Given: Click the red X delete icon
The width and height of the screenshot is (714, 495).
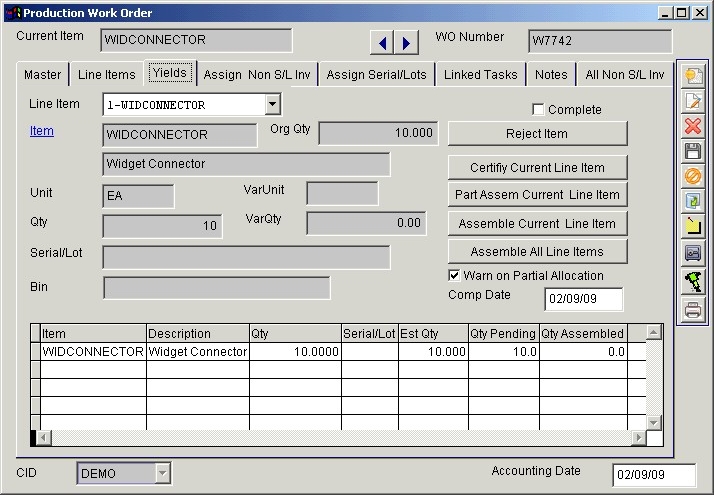Looking at the screenshot, I should pos(692,126).
